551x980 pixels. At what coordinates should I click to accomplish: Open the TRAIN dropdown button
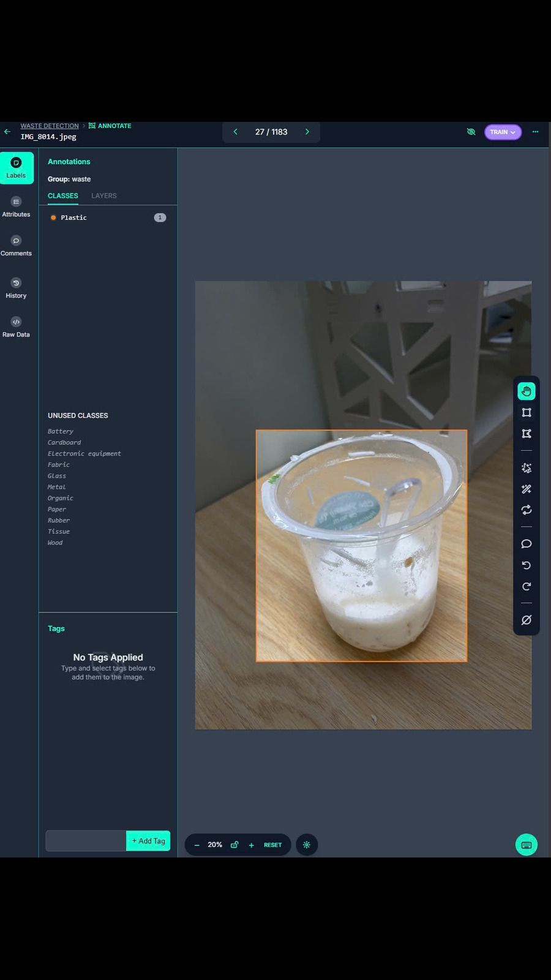point(503,132)
